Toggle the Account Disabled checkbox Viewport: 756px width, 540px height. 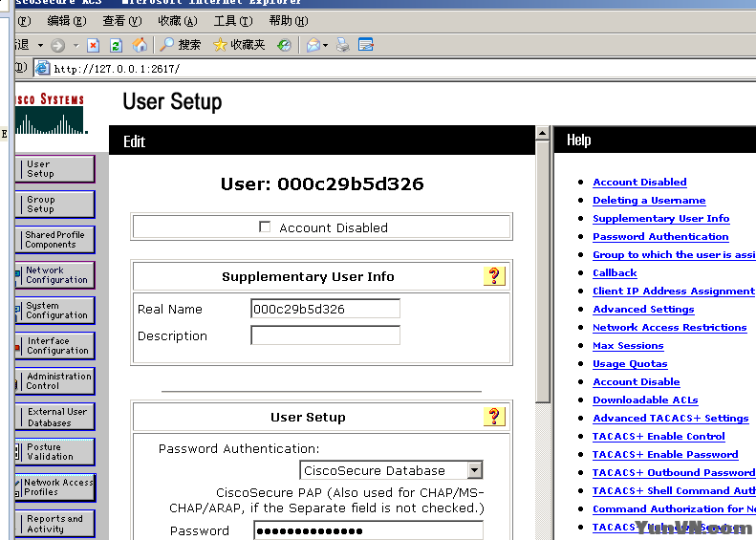[265, 227]
